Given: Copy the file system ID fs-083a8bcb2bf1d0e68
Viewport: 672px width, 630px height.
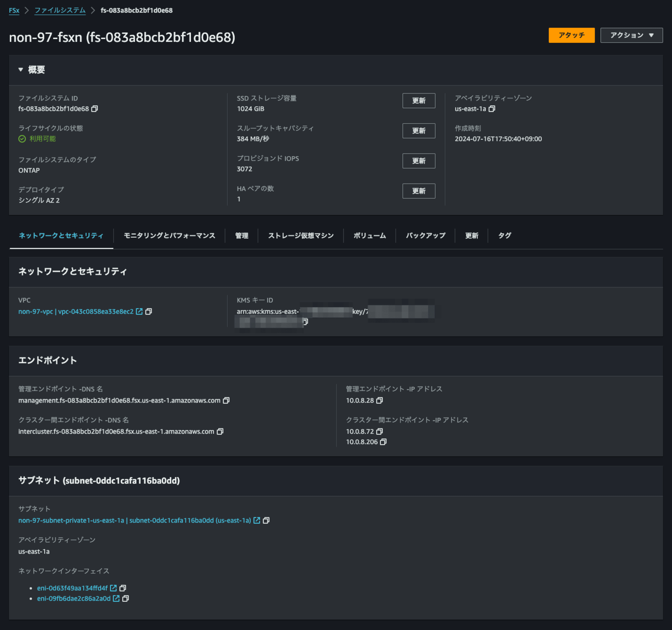Looking at the screenshot, I should point(95,109).
